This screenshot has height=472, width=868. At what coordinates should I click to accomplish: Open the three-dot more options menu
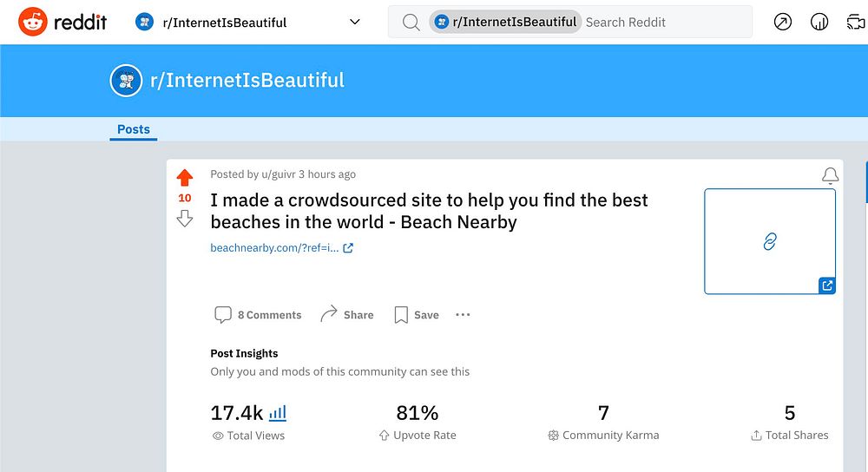[463, 315]
